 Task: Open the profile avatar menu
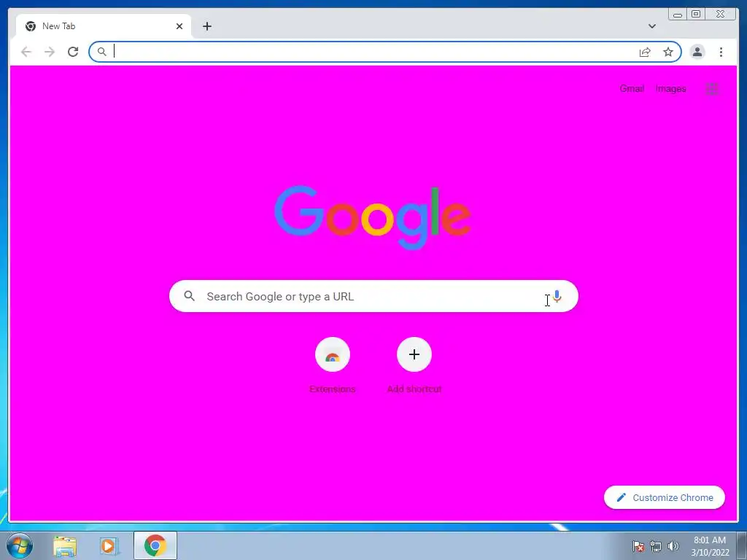[697, 52]
